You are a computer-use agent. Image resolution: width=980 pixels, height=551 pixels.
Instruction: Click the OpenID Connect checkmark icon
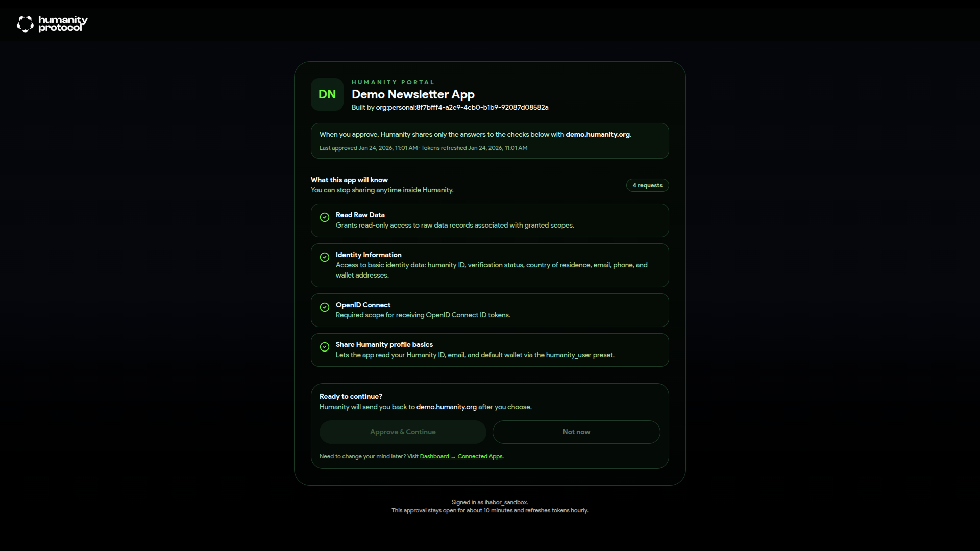pos(325,307)
